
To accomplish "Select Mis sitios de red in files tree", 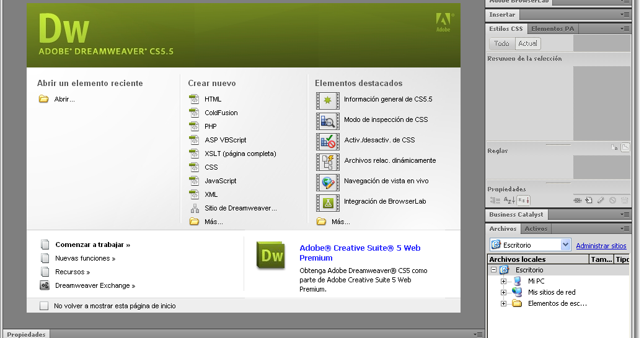I will pos(552,292).
